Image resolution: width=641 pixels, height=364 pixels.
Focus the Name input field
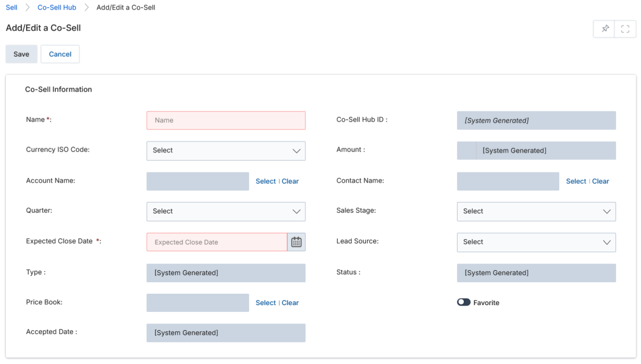point(226,120)
